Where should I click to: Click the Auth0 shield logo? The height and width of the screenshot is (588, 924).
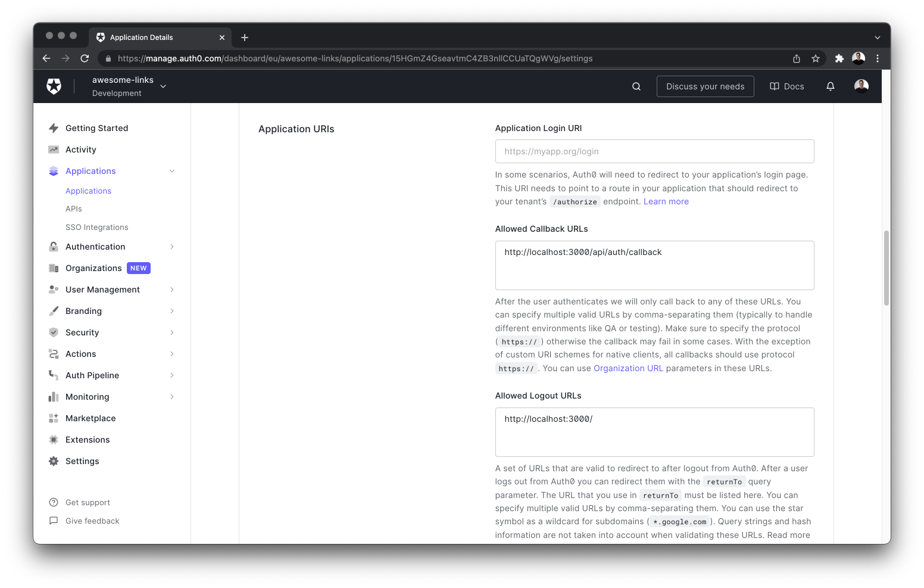(x=54, y=86)
